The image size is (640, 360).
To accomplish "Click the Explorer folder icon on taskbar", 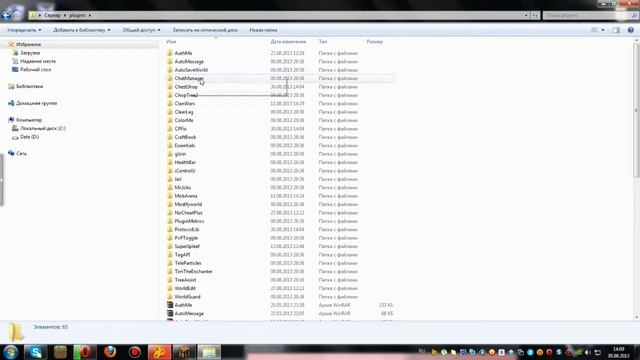I will point(209,352).
